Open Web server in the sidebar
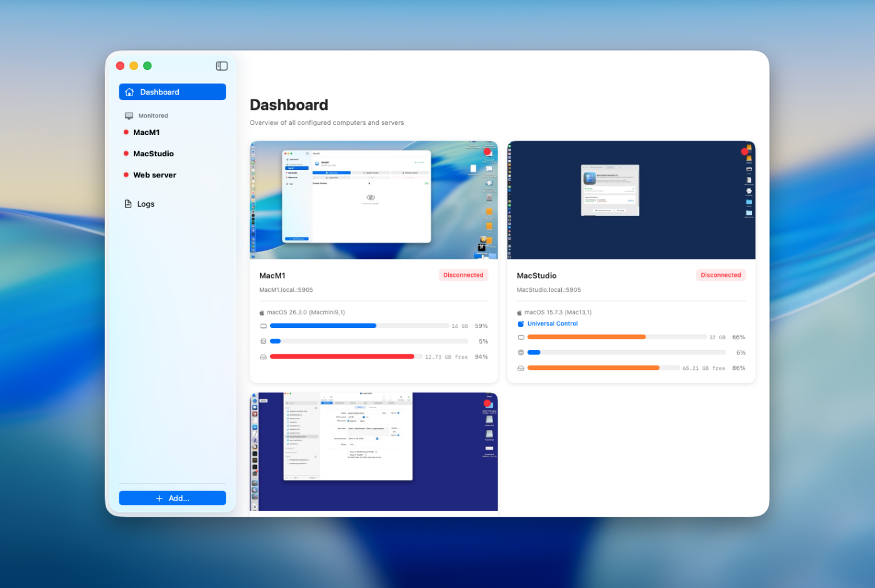The height and width of the screenshot is (588, 875). coord(154,175)
